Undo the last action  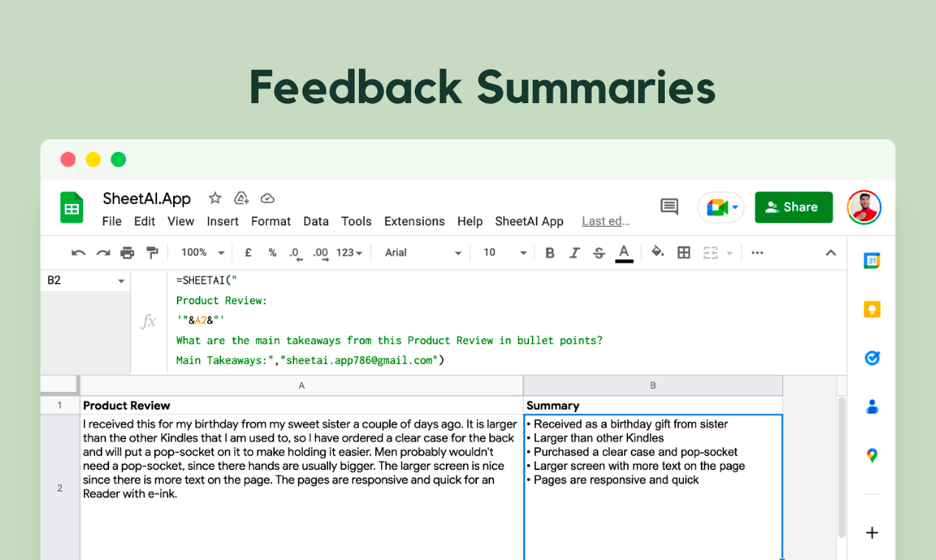[x=78, y=253]
